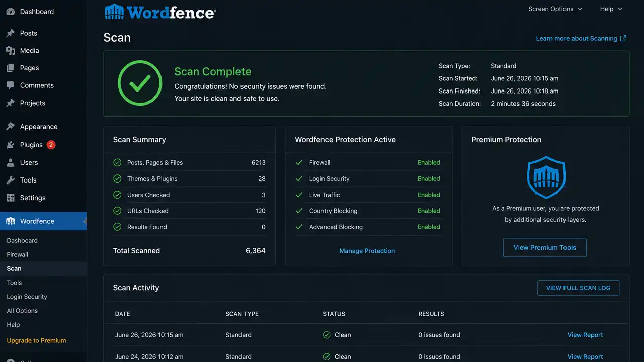The width and height of the screenshot is (644, 362).
Task: Click the Scan Complete heading
Action: tap(213, 72)
